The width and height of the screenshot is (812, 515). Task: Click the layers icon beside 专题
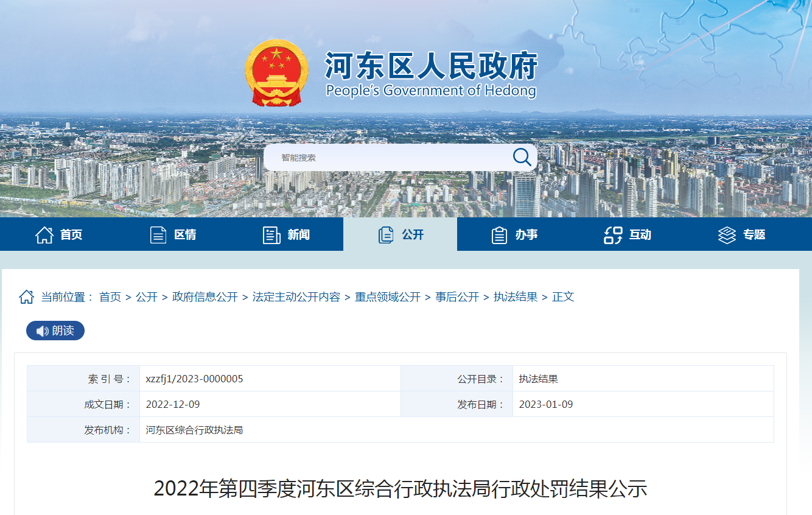click(727, 235)
